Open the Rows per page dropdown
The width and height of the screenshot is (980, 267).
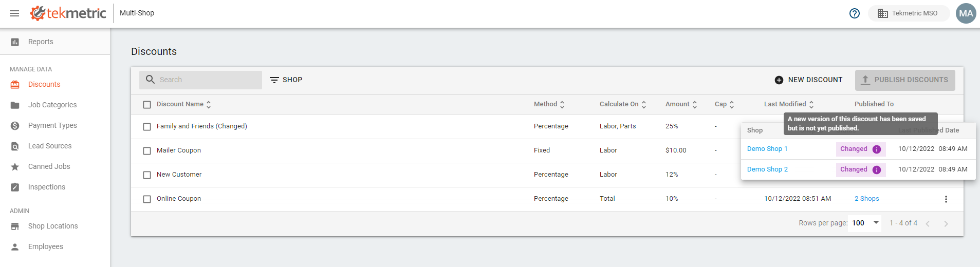tap(866, 223)
